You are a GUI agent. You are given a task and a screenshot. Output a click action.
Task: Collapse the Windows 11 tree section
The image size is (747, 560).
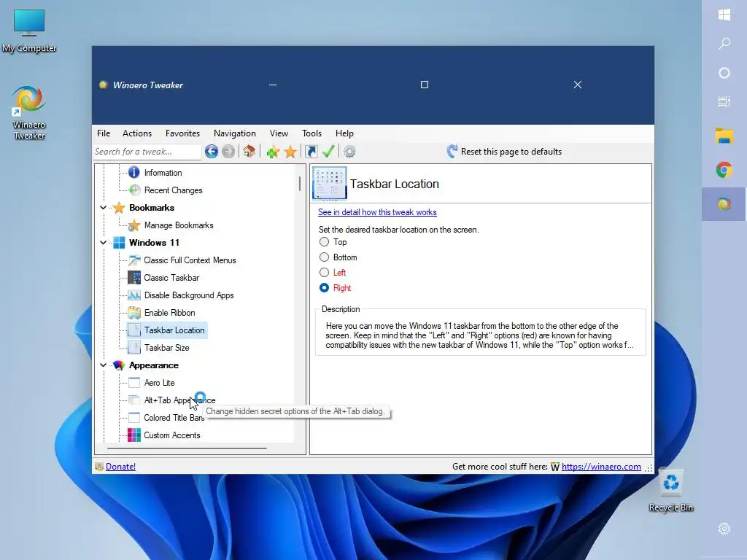click(x=103, y=242)
